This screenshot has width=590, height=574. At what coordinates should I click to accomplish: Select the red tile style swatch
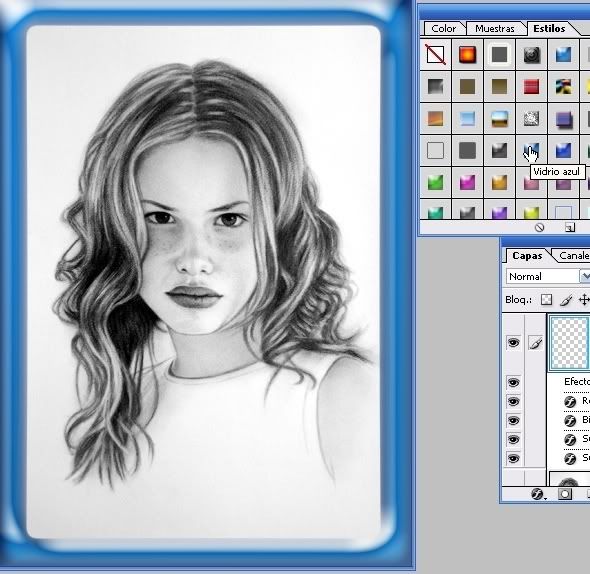point(531,87)
